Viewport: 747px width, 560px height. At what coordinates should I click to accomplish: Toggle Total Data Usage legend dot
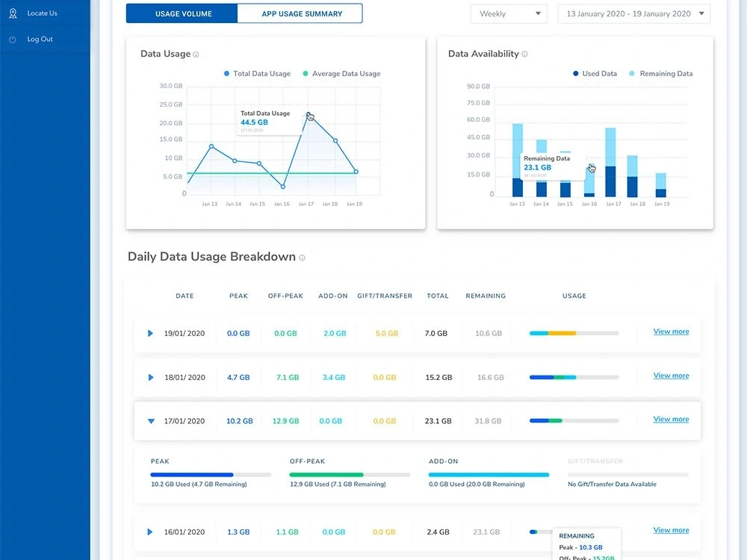[x=226, y=73]
